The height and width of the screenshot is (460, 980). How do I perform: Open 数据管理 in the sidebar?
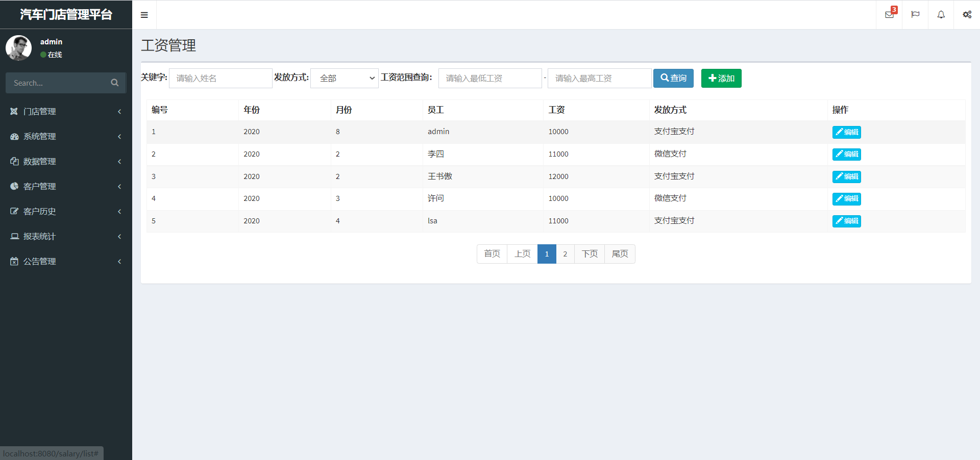65,161
